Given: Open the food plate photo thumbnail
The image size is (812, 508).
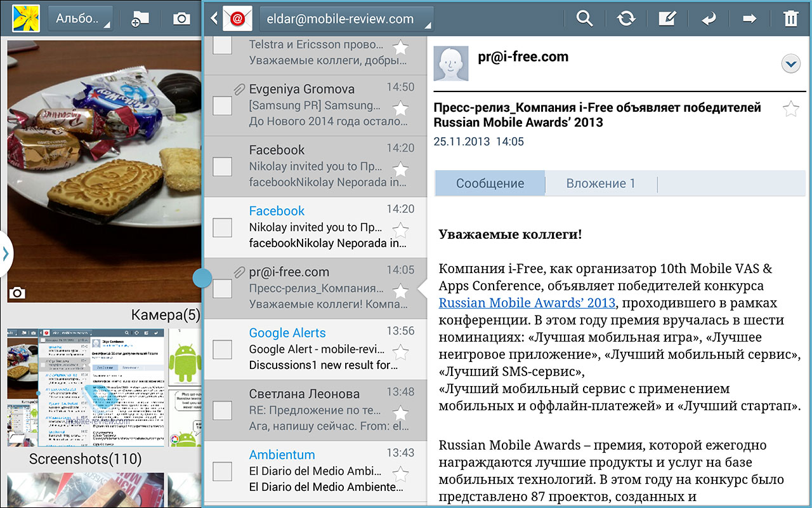Looking at the screenshot, I should 104,171.
